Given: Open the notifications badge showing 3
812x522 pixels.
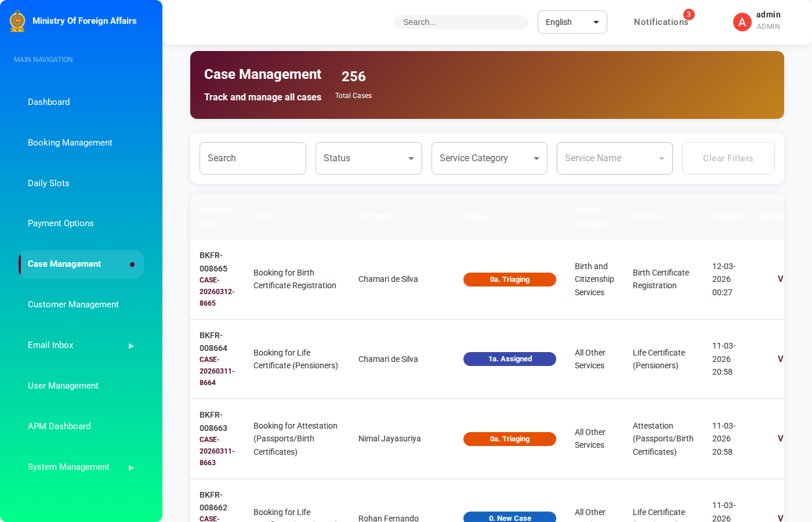Looking at the screenshot, I should pos(688,14).
